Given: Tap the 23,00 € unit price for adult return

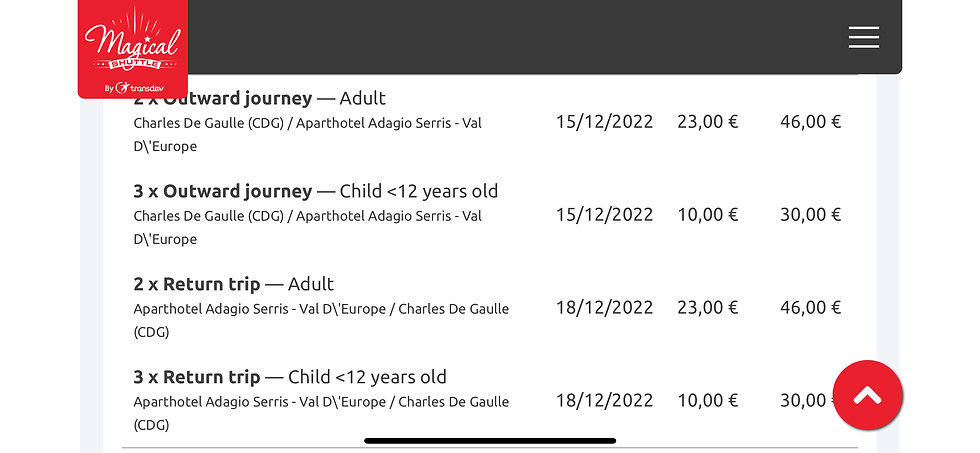Looking at the screenshot, I should pyautogui.click(x=708, y=307).
